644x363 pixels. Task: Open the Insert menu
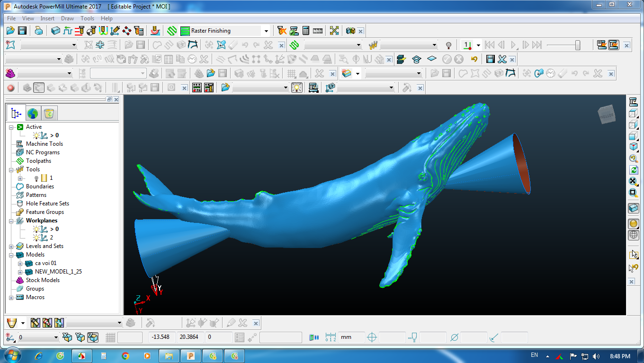pos(47,18)
